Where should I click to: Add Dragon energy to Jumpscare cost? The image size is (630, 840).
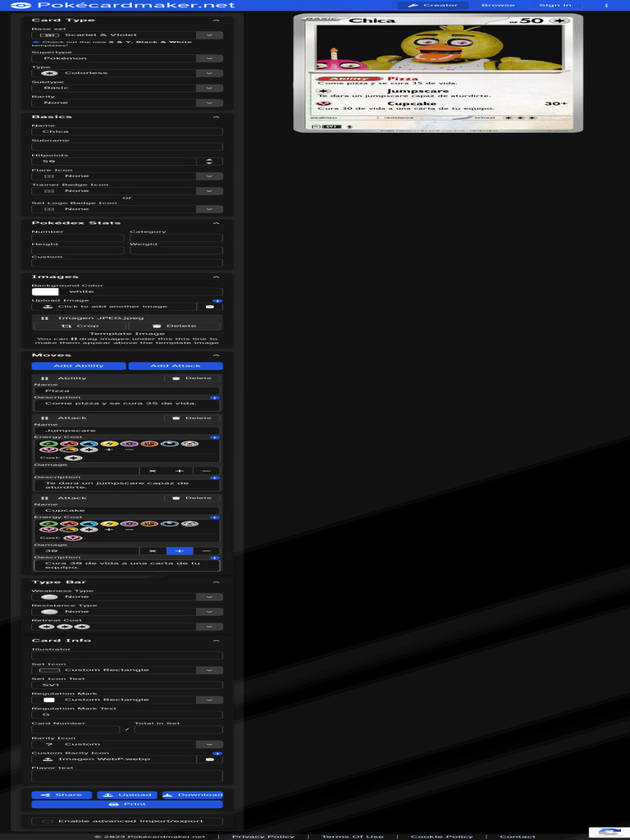tap(69, 450)
